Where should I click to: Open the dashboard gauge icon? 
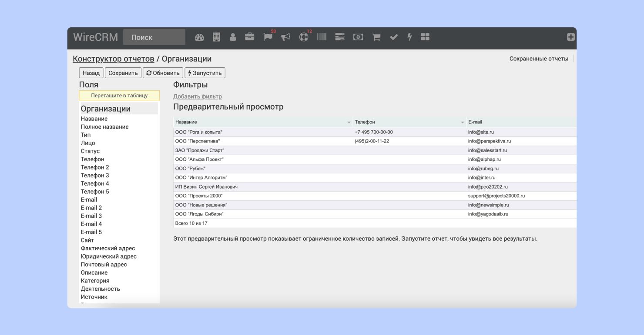[x=199, y=37]
